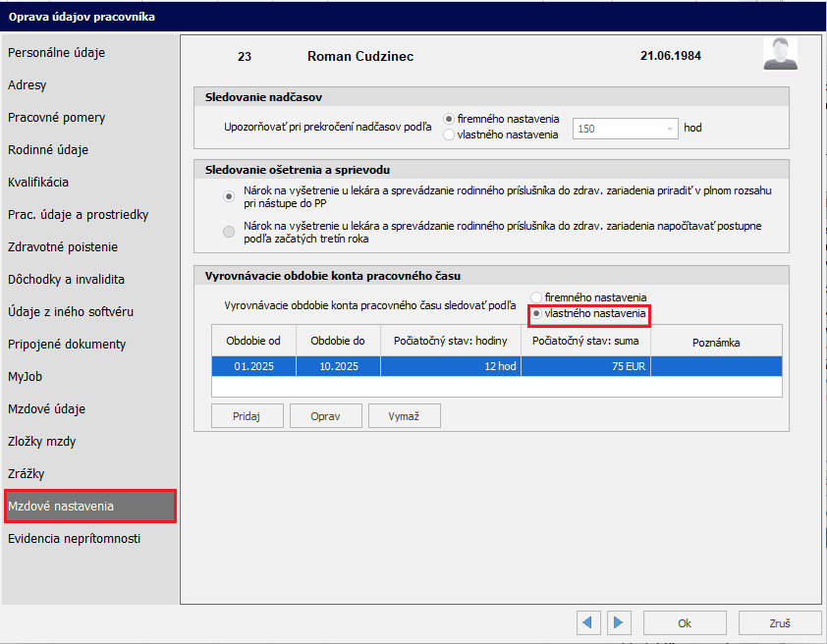This screenshot has height=644, width=827.
Task: Click the 'Poznámka' column header
Action: coord(715,343)
